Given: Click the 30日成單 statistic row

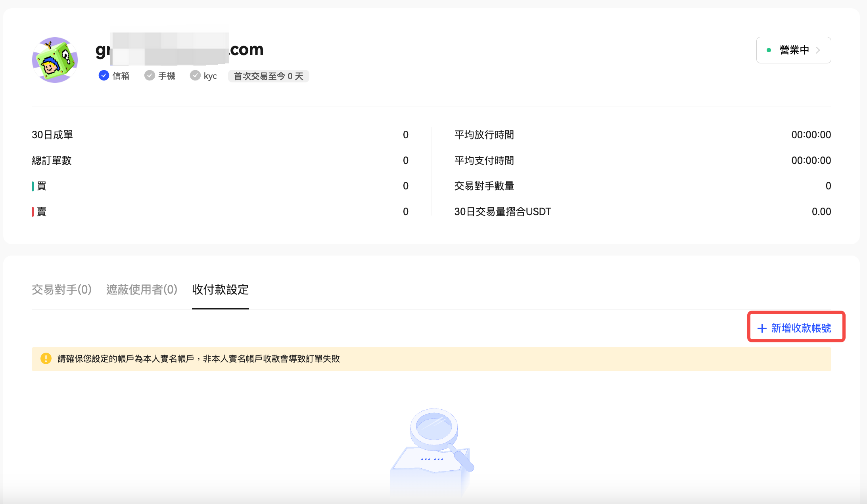Looking at the screenshot, I should pos(52,135).
